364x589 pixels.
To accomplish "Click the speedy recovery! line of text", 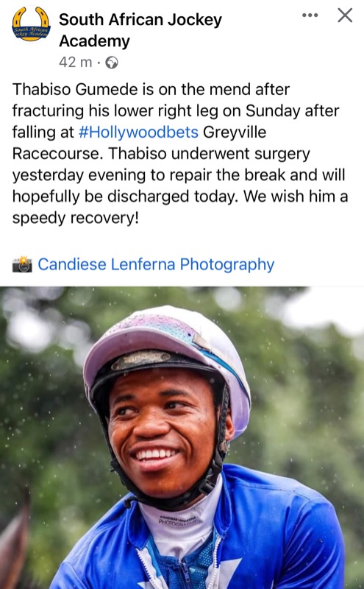I will click(76, 218).
